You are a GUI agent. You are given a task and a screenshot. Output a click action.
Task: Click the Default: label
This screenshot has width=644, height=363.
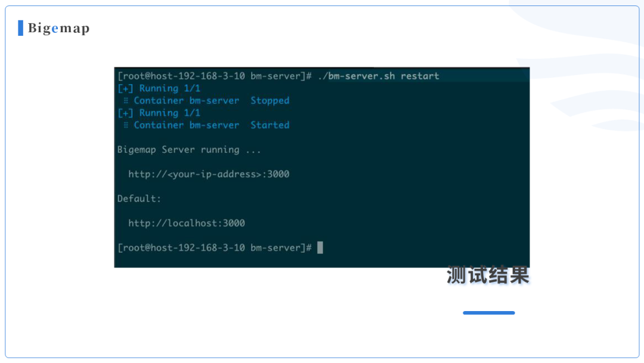[x=139, y=199]
